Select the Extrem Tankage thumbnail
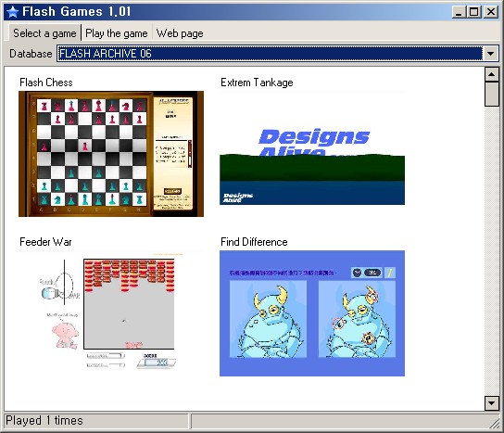 point(312,148)
